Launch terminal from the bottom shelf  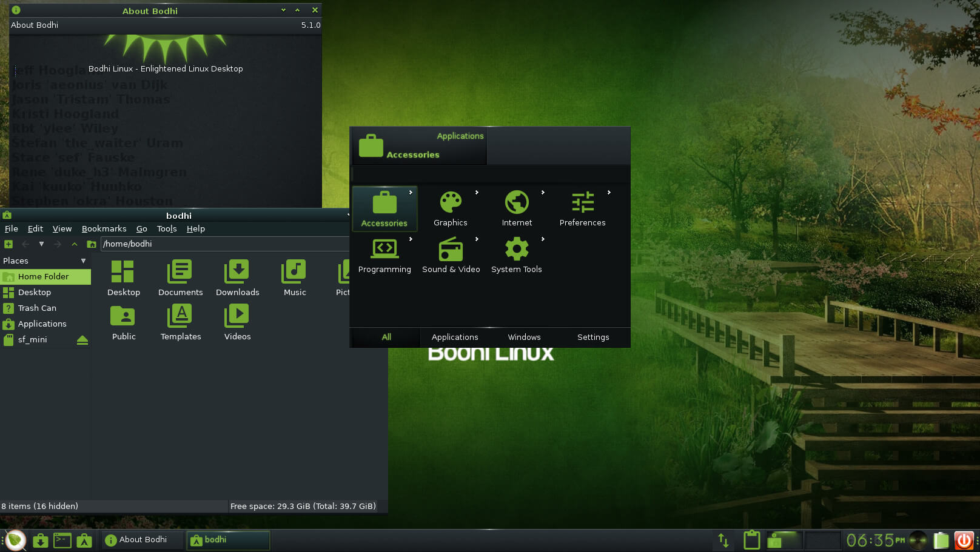coord(62,540)
